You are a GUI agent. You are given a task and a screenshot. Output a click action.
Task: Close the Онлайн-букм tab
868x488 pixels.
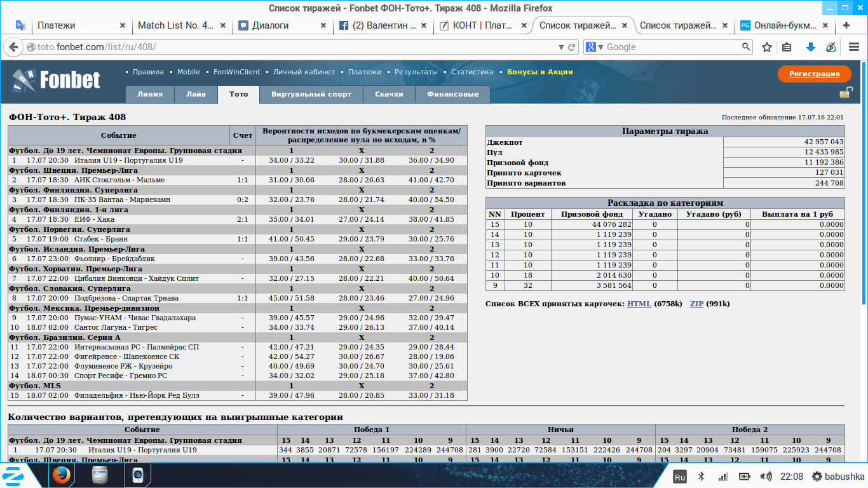pyautogui.click(x=825, y=25)
